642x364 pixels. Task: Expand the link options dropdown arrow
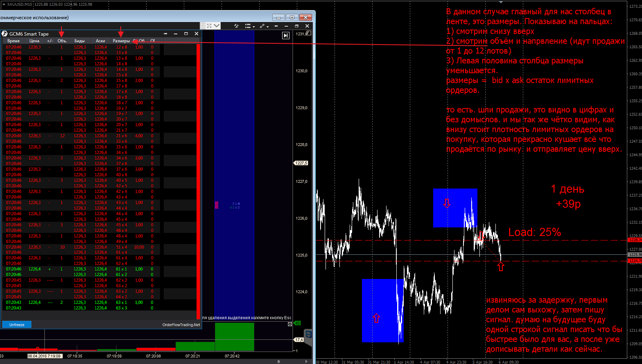tap(268, 27)
